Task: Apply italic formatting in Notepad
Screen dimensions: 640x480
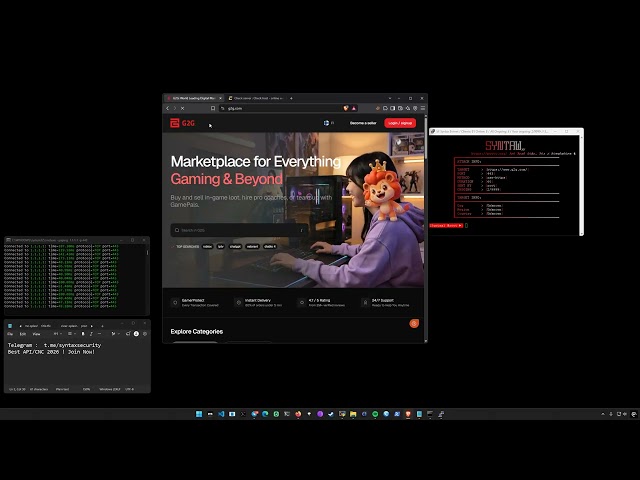Action: tap(91, 334)
